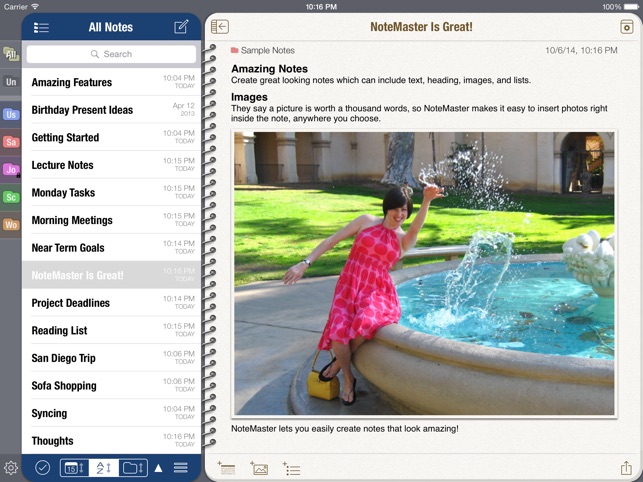Screen dimensions: 643x482
Task: Open the "Thoughts" note
Action: (x=111, y=441)
